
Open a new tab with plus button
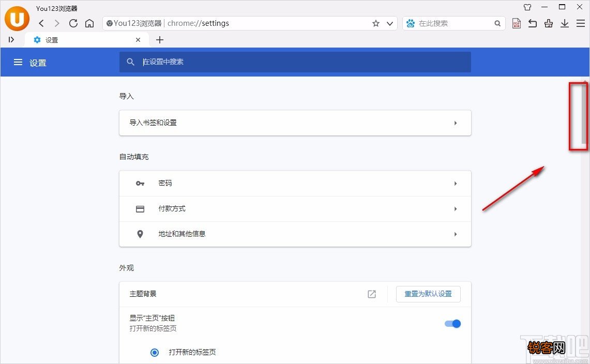tap(160, 40)
